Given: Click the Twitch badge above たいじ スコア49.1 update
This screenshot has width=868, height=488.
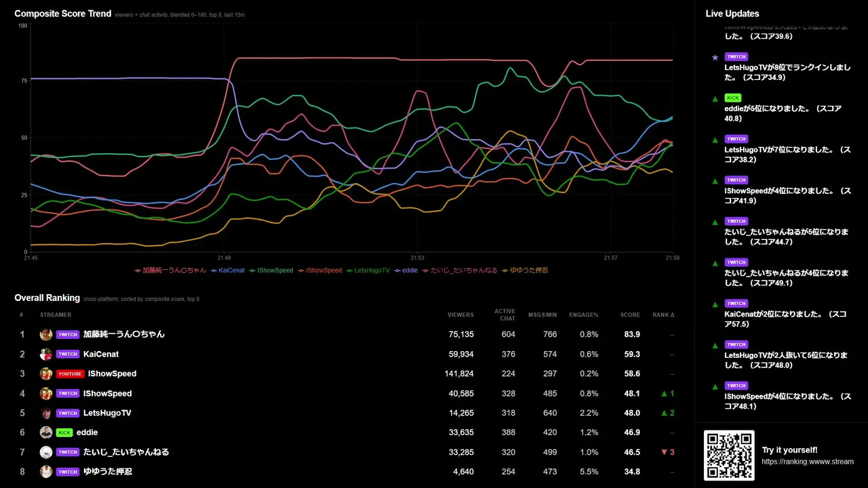Looking at the screenshot, I should [736, 262].
